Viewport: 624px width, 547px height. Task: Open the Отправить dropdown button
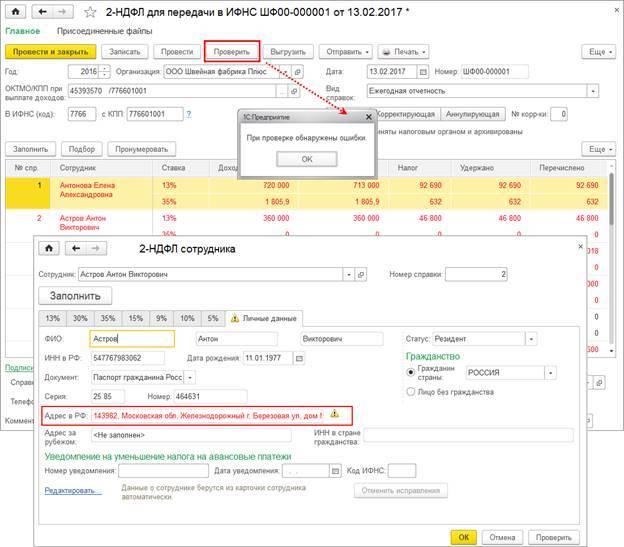click(345, 51)
